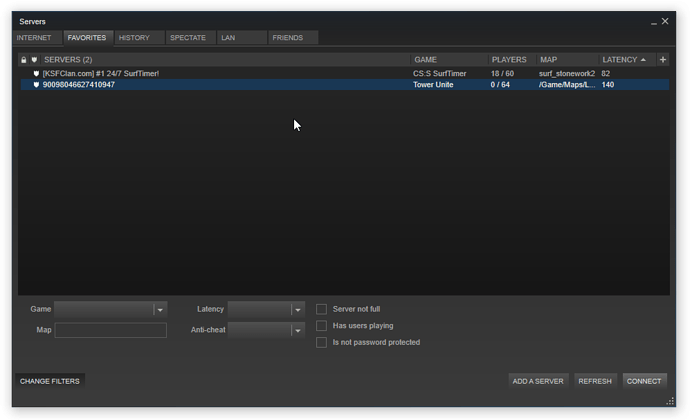Check the Has users playing option
Viewport: 690px width, 420px height.
tap(322, 326)
